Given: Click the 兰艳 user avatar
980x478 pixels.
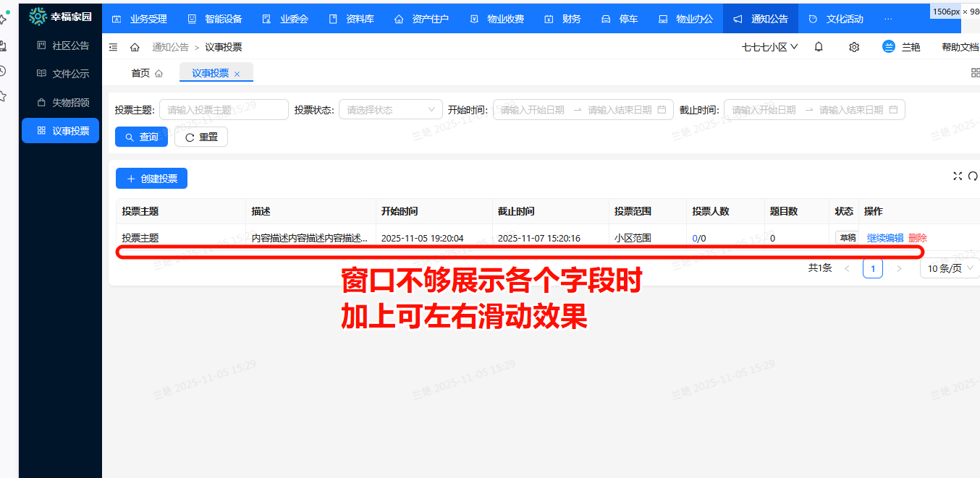Looking at the screenshot, I should point(887,46).
